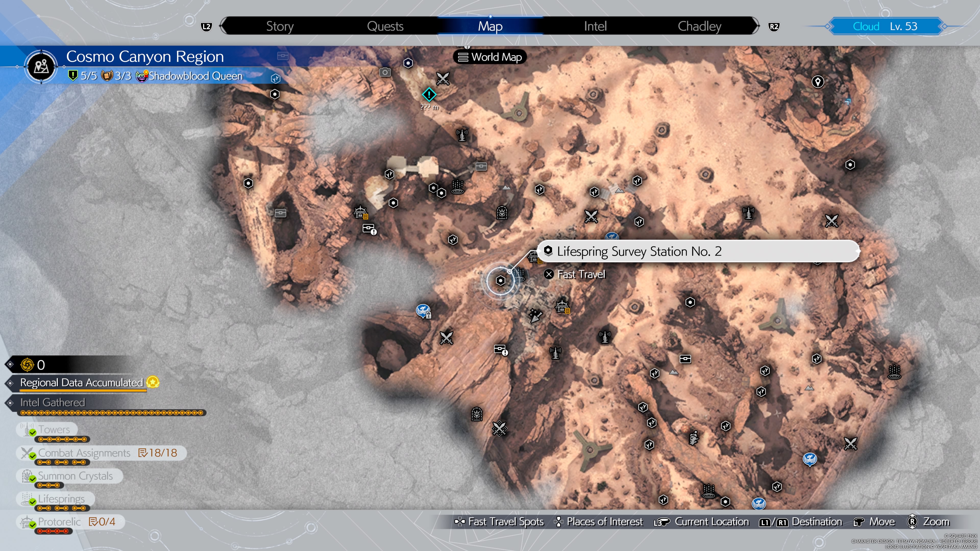Toggle Combat Assignments 18/18 category
Screen dimensions: 980x551
(101, 453)
